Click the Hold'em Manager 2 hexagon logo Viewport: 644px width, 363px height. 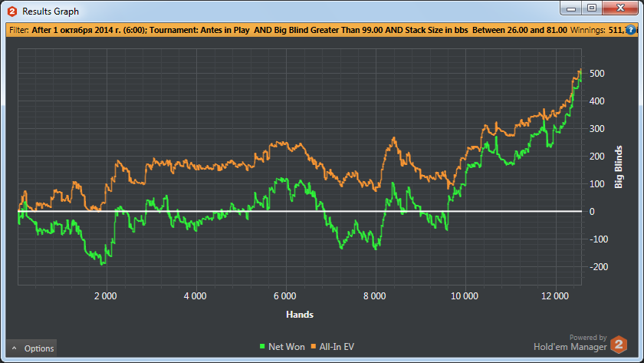click(619, 343)
